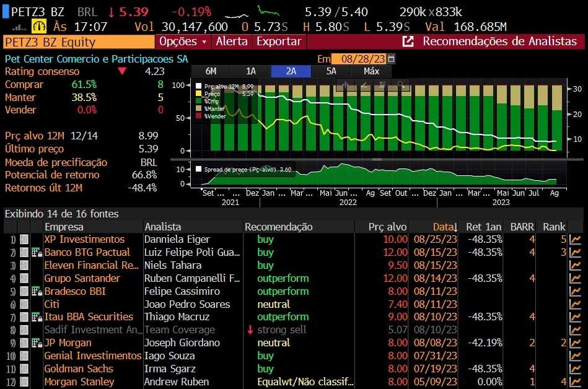The image size is (588, 389).
Task: Click the locked model icon beside Banco BTG Pactual
Action: (36, 253)
